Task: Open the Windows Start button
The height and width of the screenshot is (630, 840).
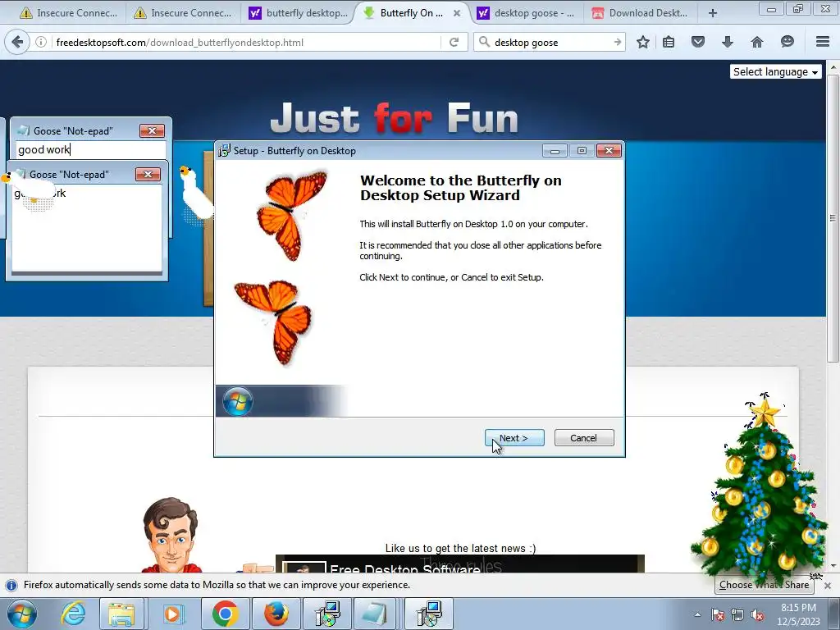Action: 22,614
